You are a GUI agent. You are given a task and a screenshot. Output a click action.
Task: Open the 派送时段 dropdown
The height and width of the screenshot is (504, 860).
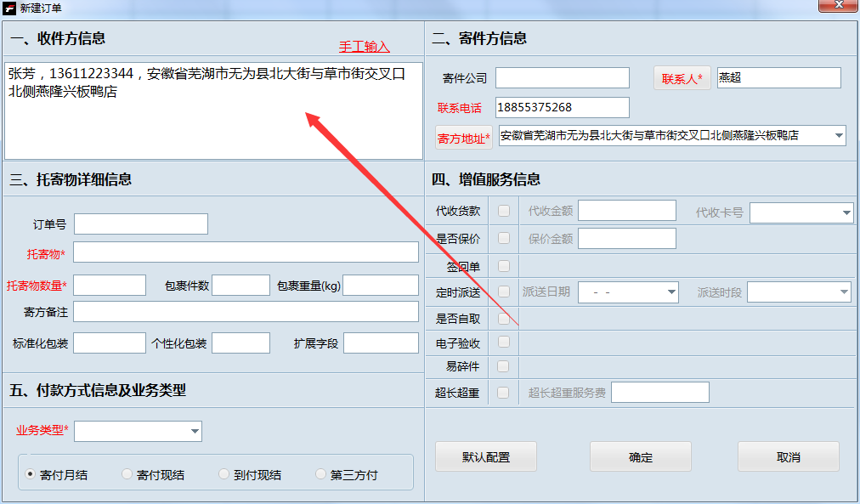click(x=846, y=292)
